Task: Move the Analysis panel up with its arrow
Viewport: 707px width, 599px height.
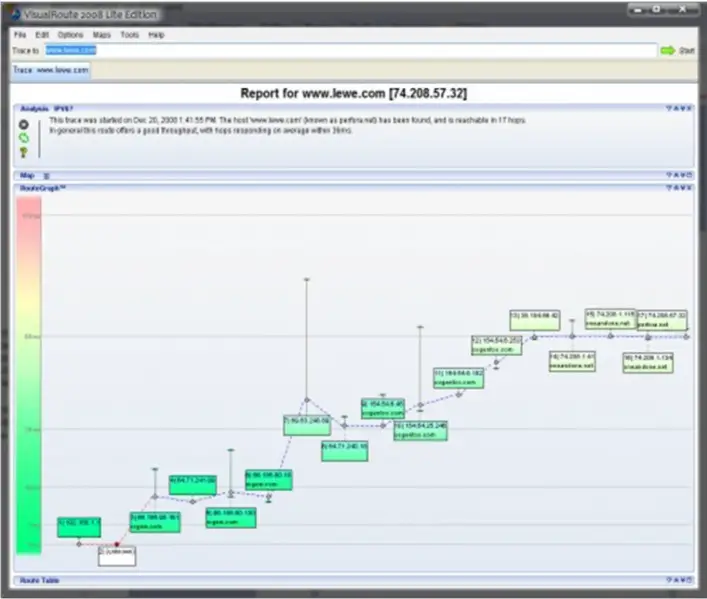Action: [x=676, y=108]
